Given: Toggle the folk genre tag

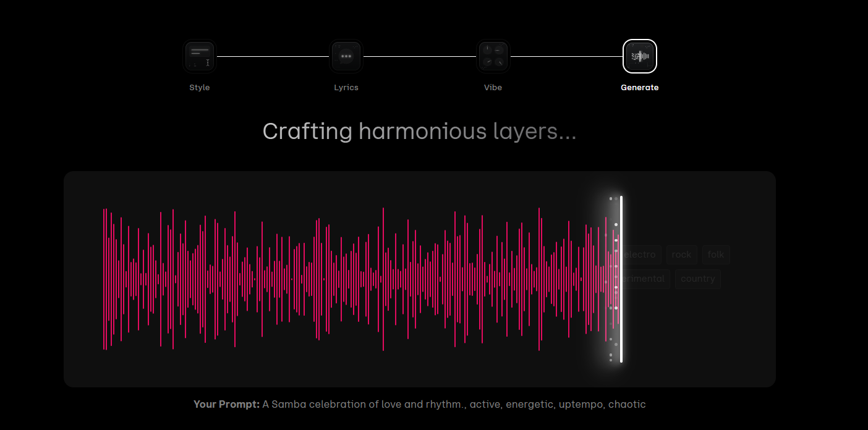Looking at the screenshot, I should [716, 255].
